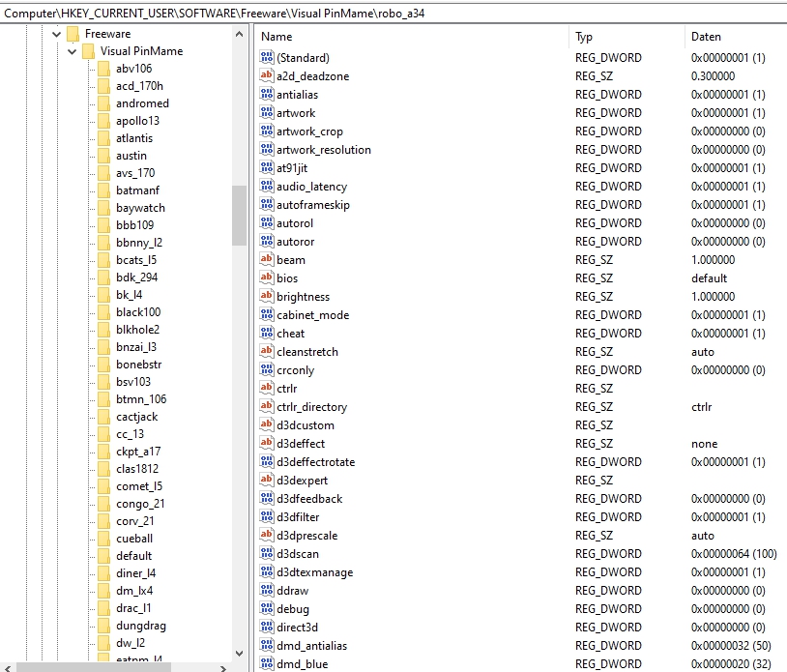Select the drac_l1 registry key
Image resolution: width=787 pixels, height=672 pixels.
point(133,608)
